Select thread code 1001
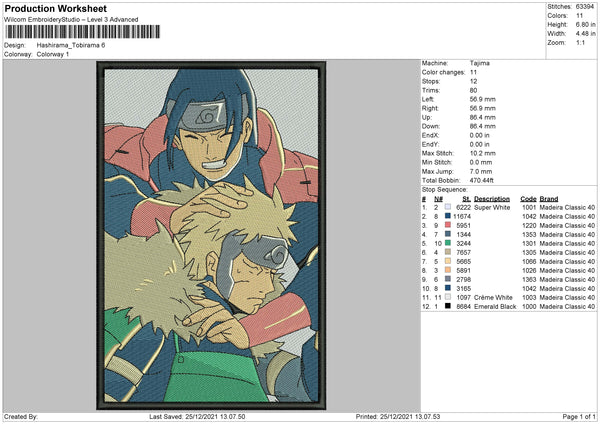Viewport: 600px width, 424px height. pos(529,207)
